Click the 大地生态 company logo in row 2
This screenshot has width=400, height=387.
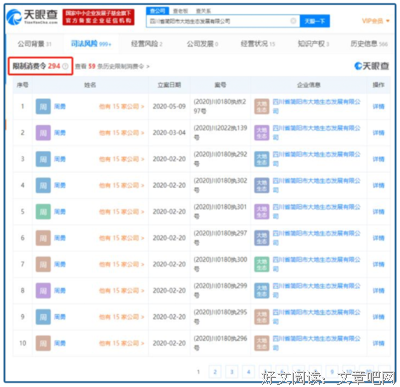(262, 133)
